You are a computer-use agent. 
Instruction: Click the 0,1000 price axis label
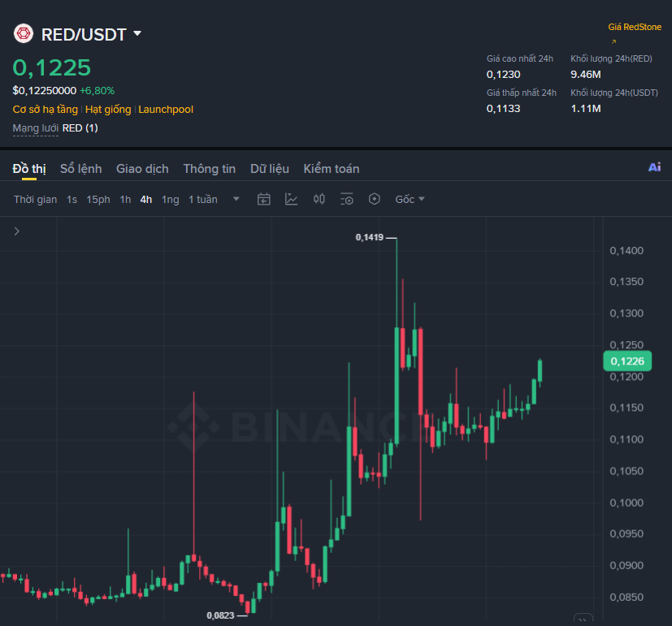pyautogui.click(x=626, y=503)
